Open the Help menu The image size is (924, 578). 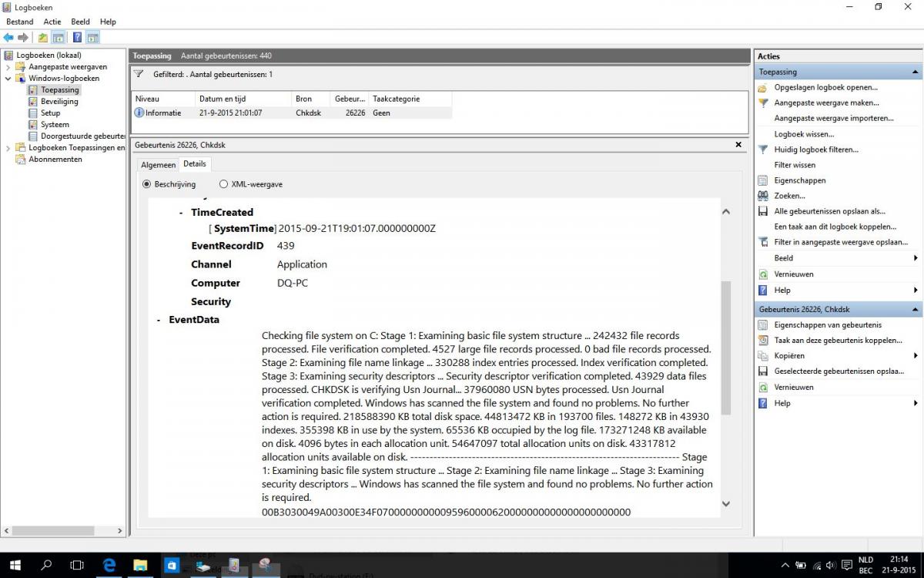coord(108,22)
